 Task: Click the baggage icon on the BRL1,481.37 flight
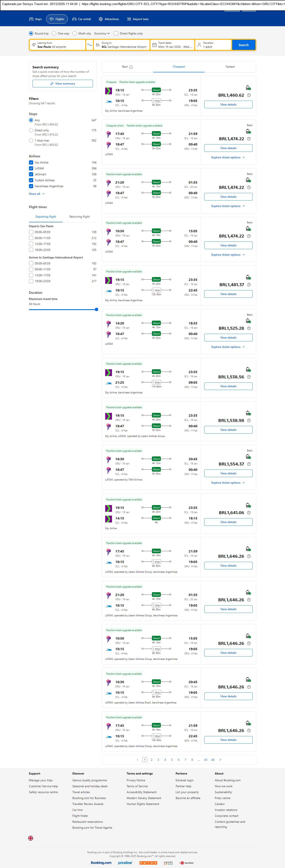click(248, 277)
